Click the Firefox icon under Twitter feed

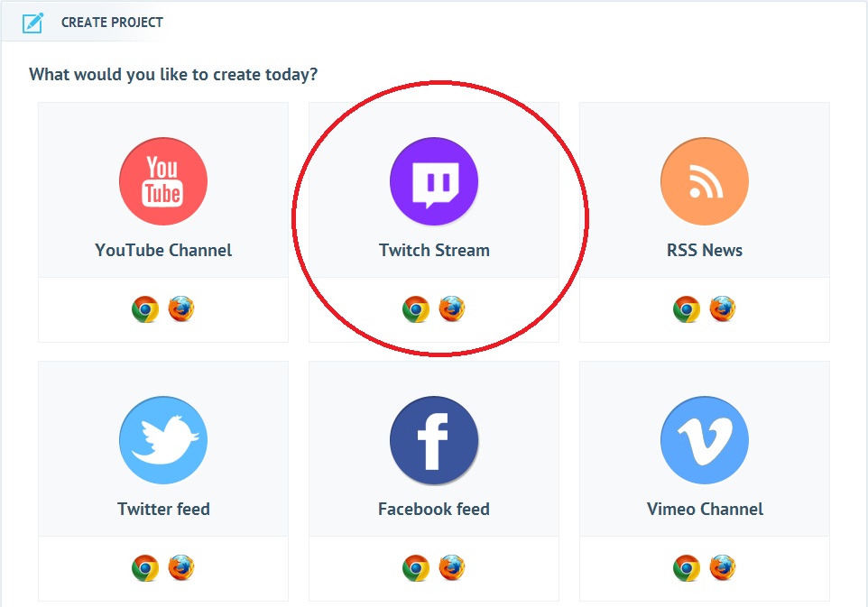pos(181,567)
